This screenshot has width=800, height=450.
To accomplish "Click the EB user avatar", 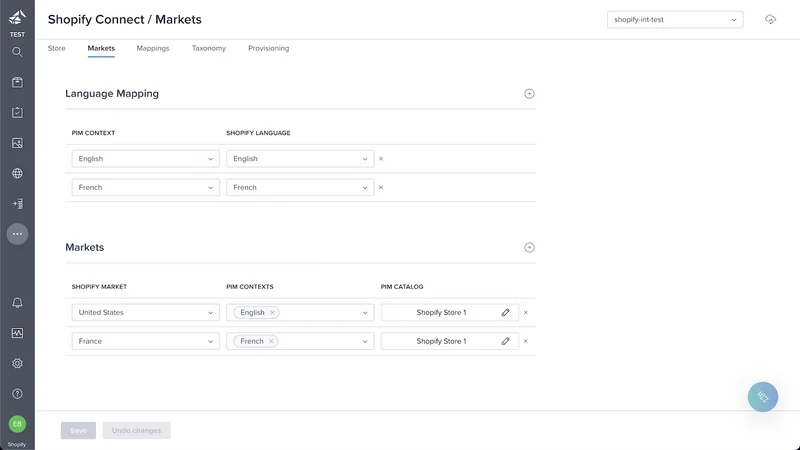I will pos(17,424).
